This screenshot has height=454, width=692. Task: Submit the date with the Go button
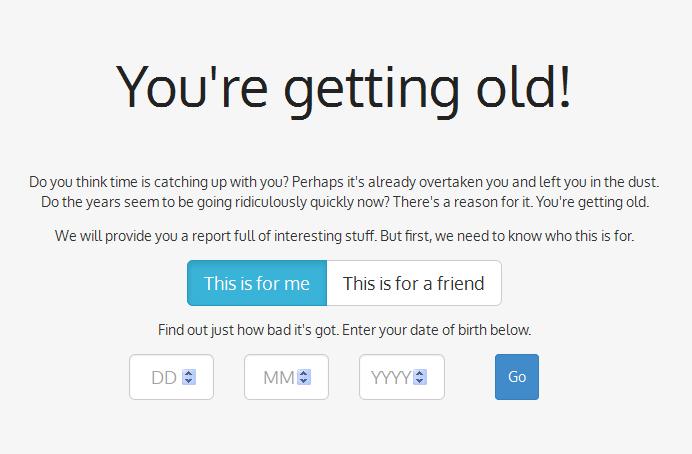tap(516, 377)
